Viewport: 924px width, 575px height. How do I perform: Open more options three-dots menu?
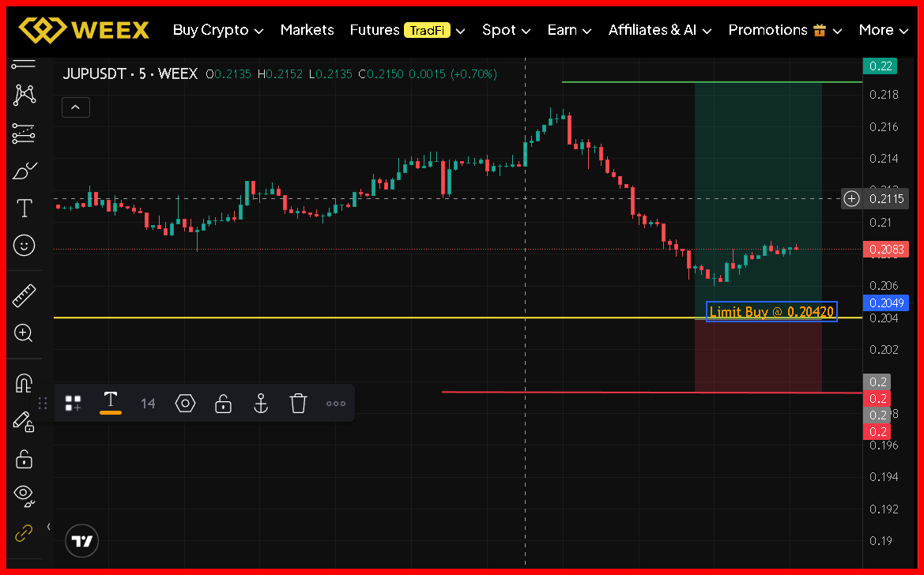[336, 404]
